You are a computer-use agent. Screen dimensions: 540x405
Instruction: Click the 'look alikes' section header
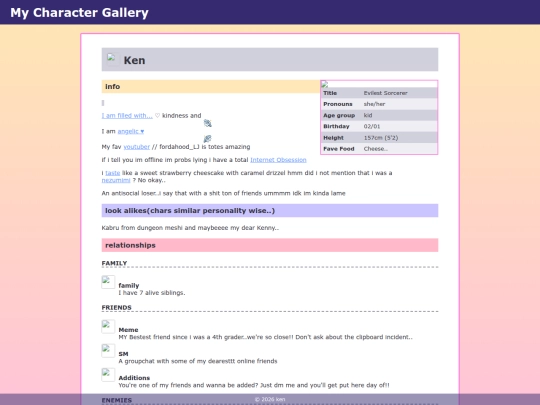pyautogui.click(x=270, y=210)
